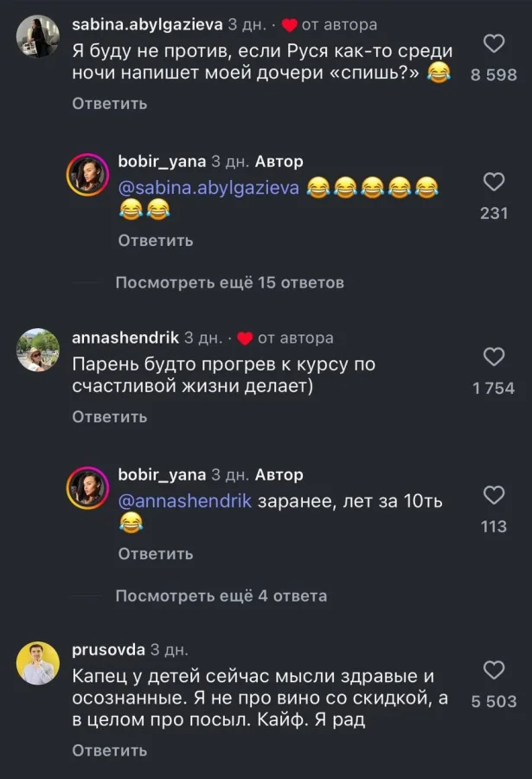Reply to bobir_yana's "заранее" reply

point(156,554)
